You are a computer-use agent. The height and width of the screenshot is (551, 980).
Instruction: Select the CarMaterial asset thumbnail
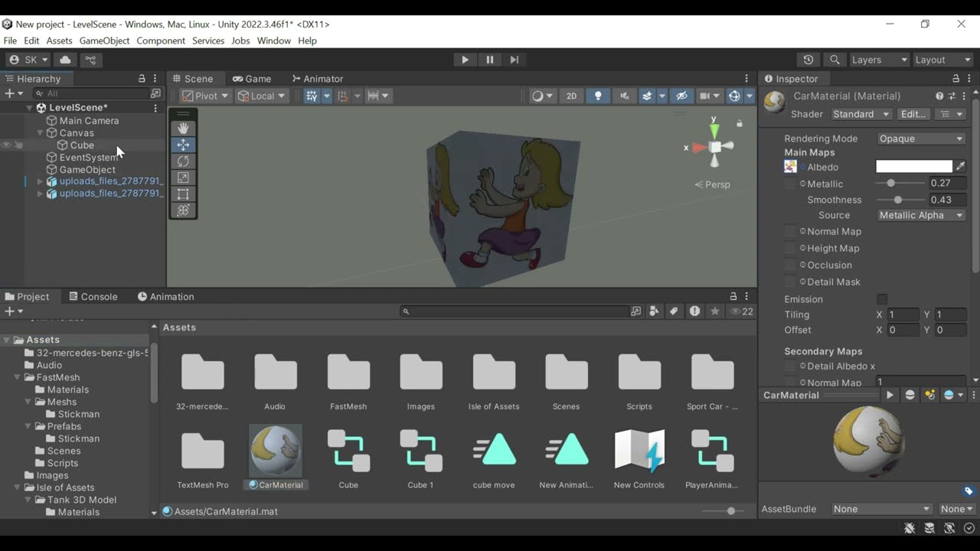coord(276,451)
